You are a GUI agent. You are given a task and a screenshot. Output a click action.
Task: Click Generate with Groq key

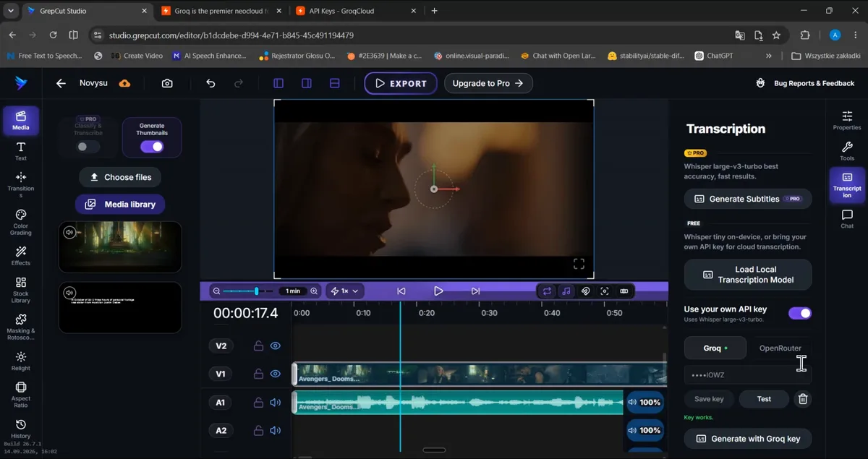point(748,439)
